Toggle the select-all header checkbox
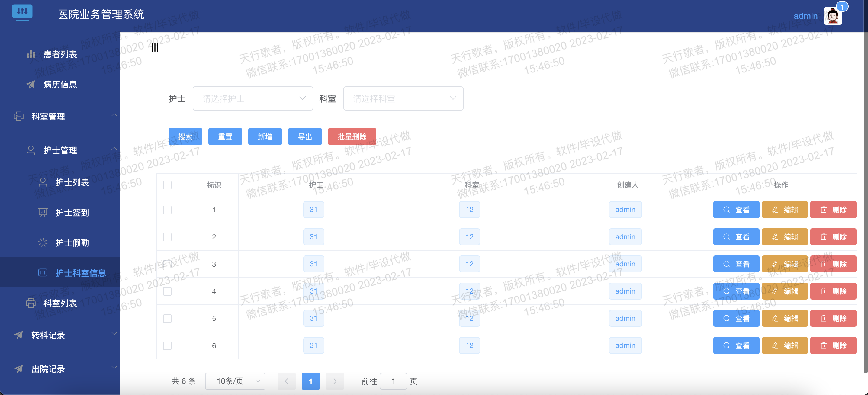 point(167,185)
